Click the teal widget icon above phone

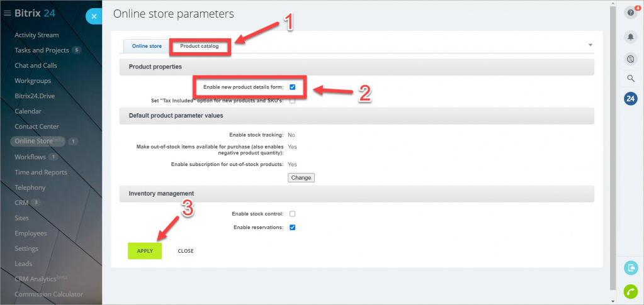(630, 268)
